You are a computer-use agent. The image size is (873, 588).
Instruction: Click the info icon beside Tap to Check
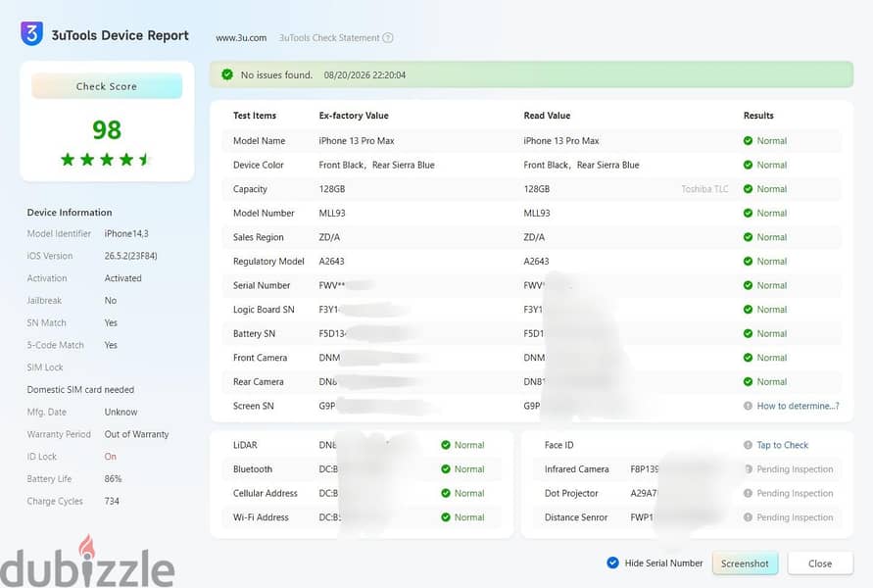pos(748,445)
